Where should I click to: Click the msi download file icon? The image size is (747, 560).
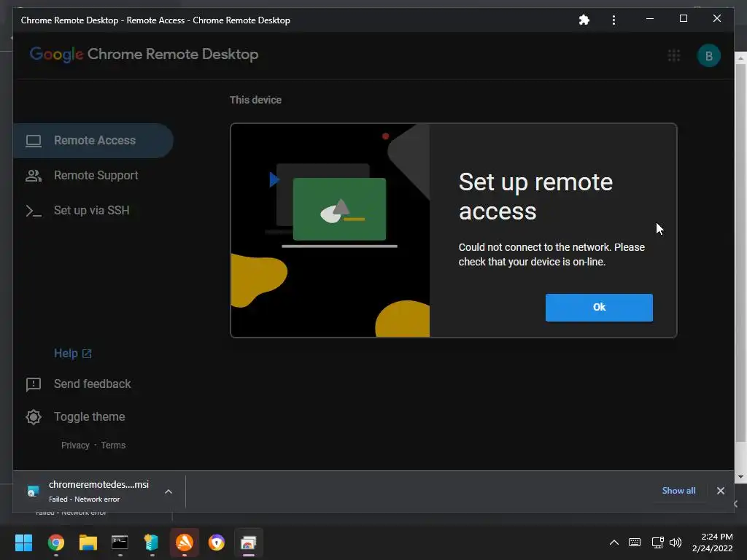pyautogui.click(x=33, y=491)
